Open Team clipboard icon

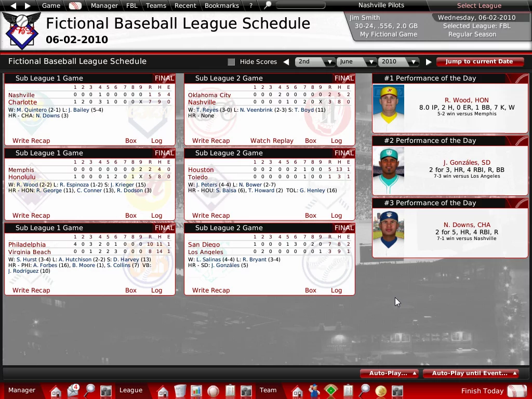coord(348,391)
